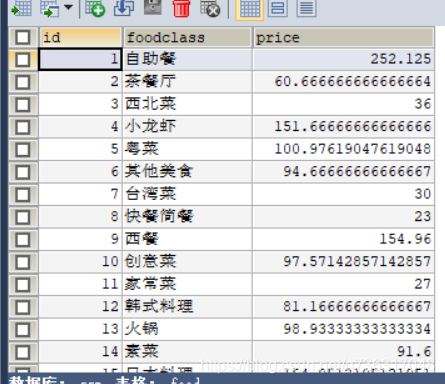The image size is (445, 384).
Task: Sort by the id column header
Action: tap(80, 37)
